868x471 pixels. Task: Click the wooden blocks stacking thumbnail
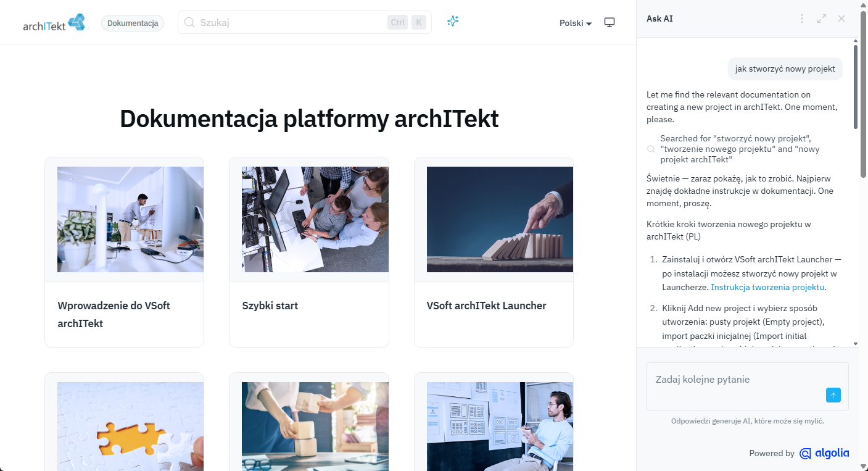[x=315, y=427]
